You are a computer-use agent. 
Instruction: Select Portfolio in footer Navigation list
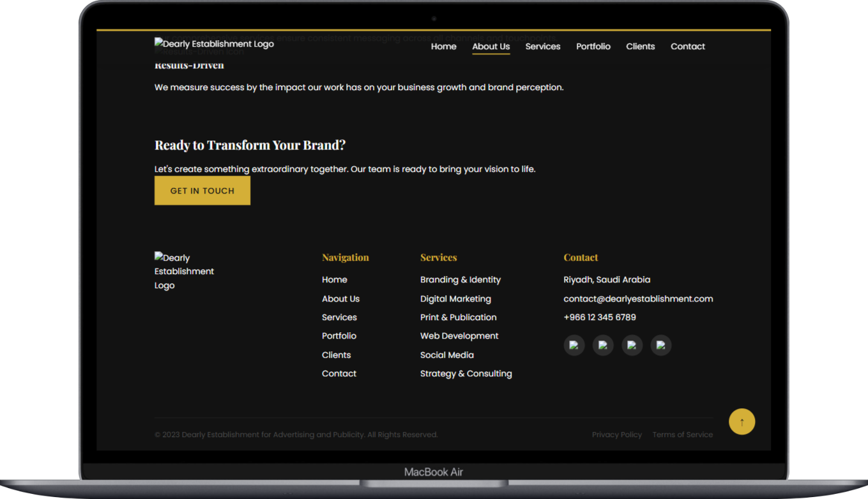pos(339,336)
